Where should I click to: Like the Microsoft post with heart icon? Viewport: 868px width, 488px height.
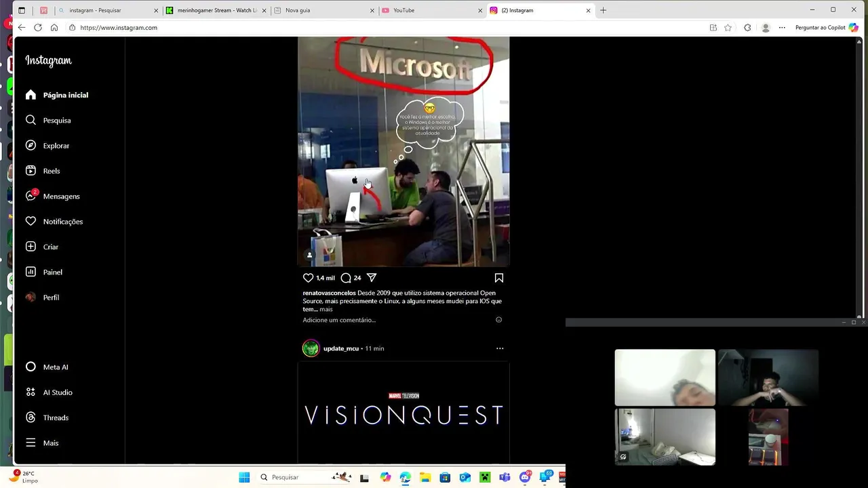(308, 278)
